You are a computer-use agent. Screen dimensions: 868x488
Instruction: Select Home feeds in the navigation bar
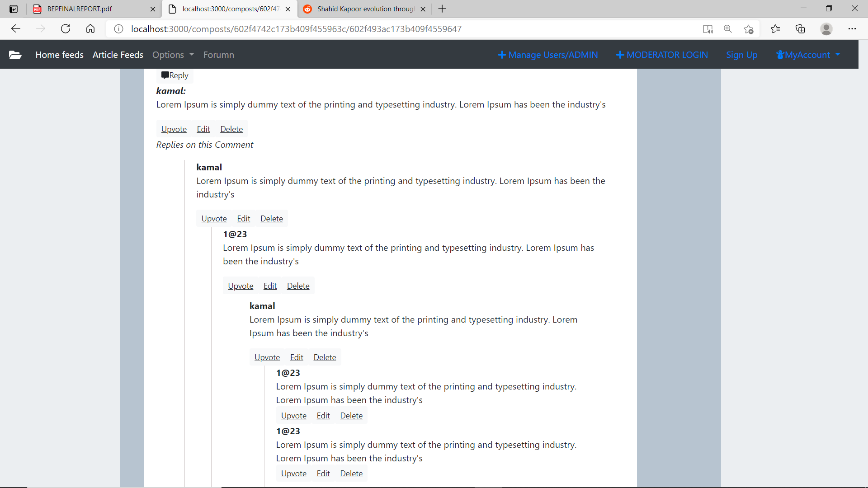tap(59, 55)
